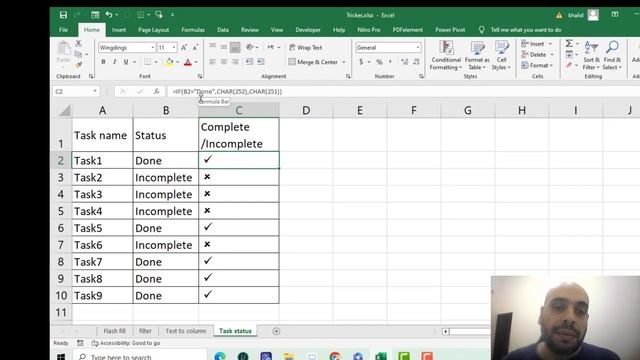Select cell B3 containing Incomplete
The image size is (640, 360).
click(166, 178)
